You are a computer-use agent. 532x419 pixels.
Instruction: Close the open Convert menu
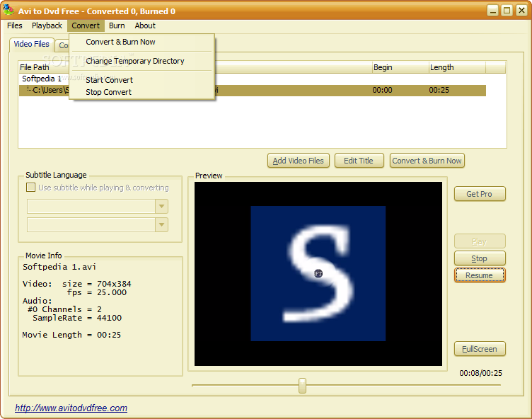click(86, 25)
